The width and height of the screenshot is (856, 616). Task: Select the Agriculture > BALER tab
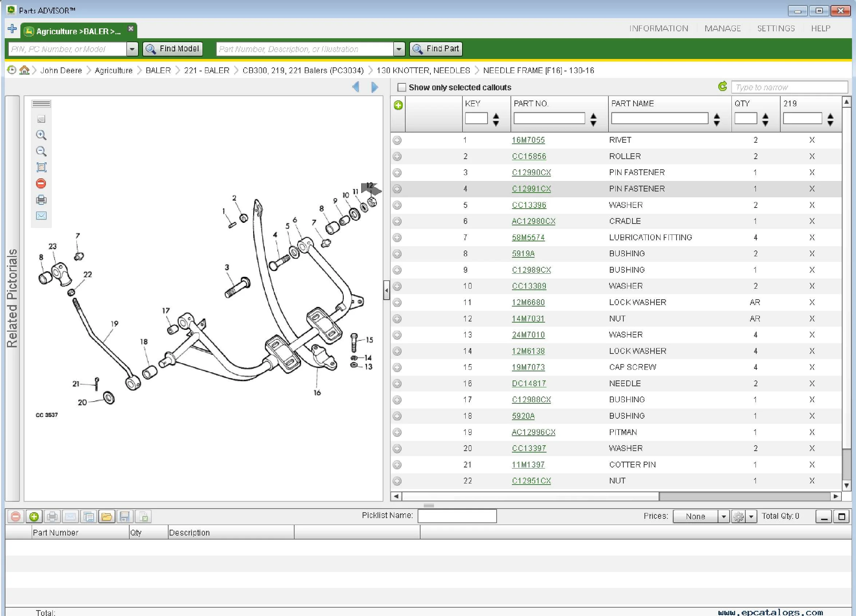pos(78,31)
